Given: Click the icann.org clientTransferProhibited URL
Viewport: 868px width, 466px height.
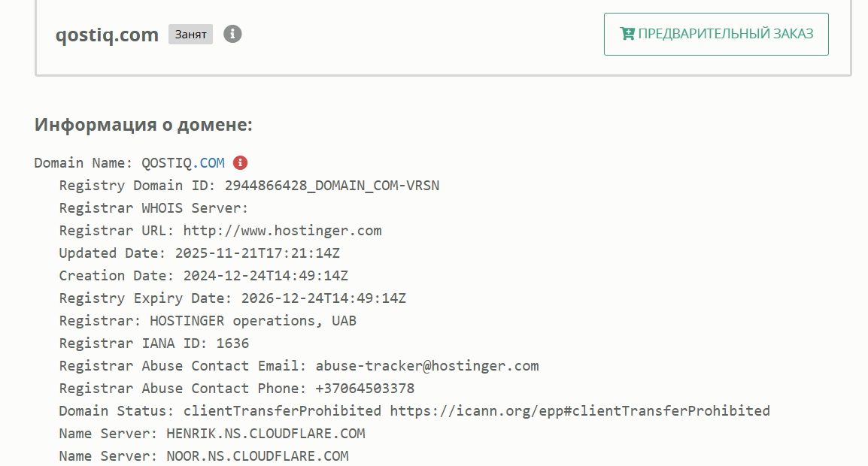Looking at the screenshot, I should click(x=579, y=411).
